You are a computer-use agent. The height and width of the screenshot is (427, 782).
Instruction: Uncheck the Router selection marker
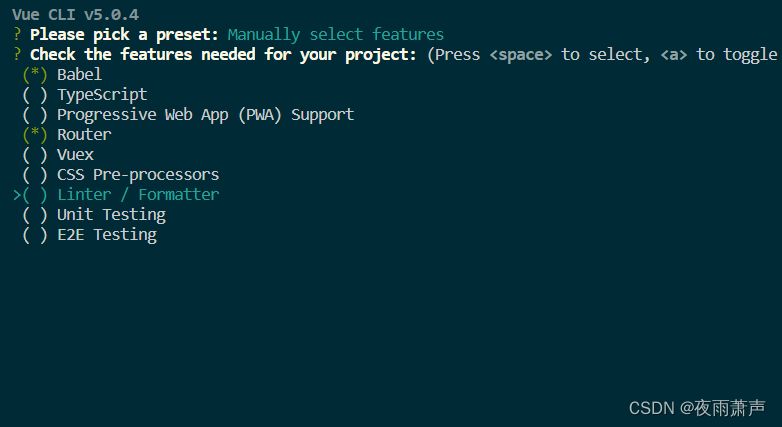(34, 134)
